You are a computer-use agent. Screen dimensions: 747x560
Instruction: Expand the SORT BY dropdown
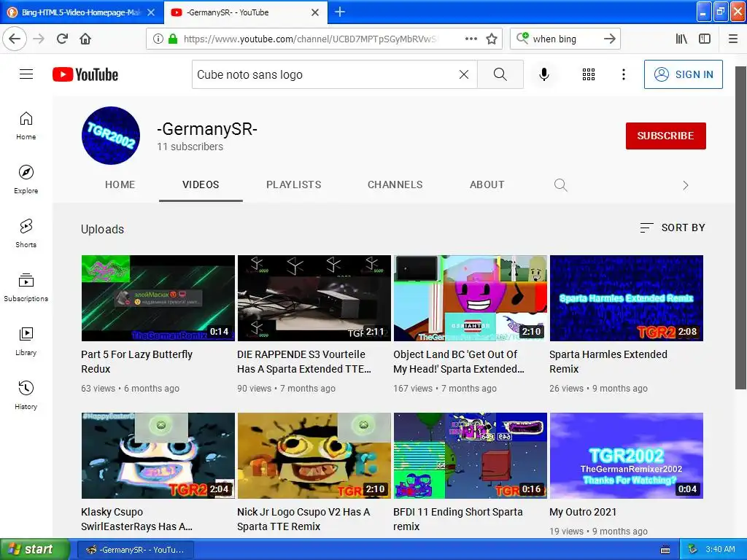672,227
